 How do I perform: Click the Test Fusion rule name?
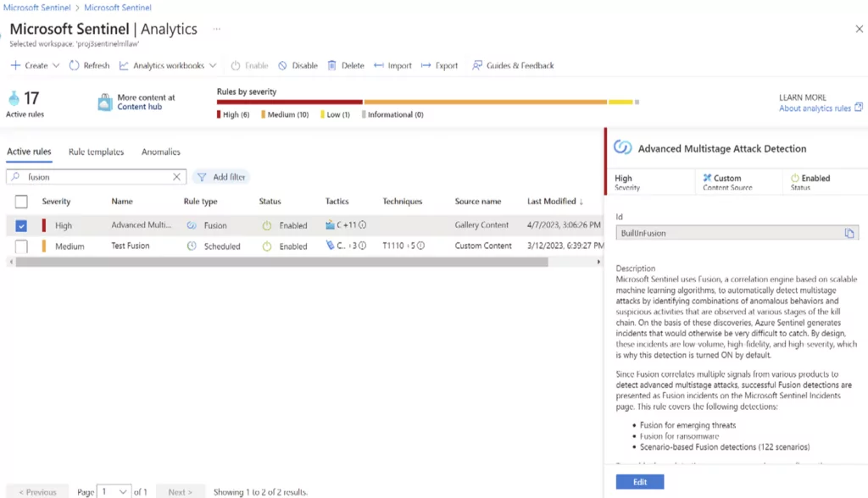[x=130, y=246]
